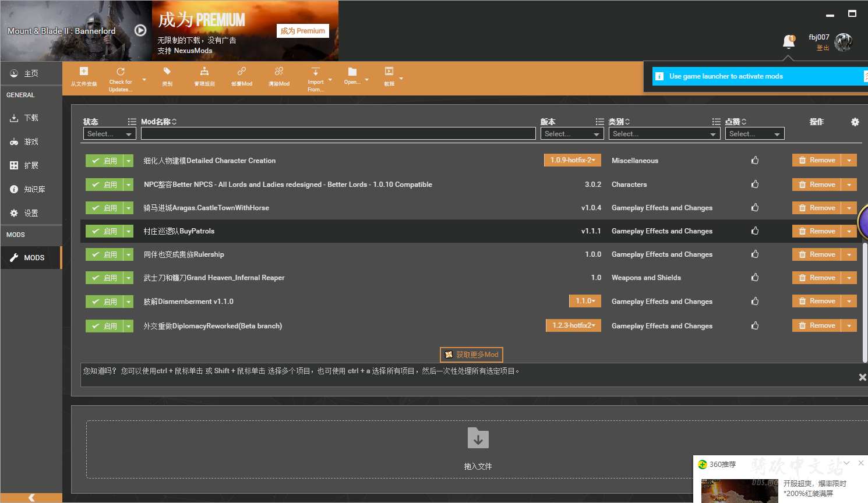Toggle enabled state of Better NPCS mod

[x=104, y=185]
